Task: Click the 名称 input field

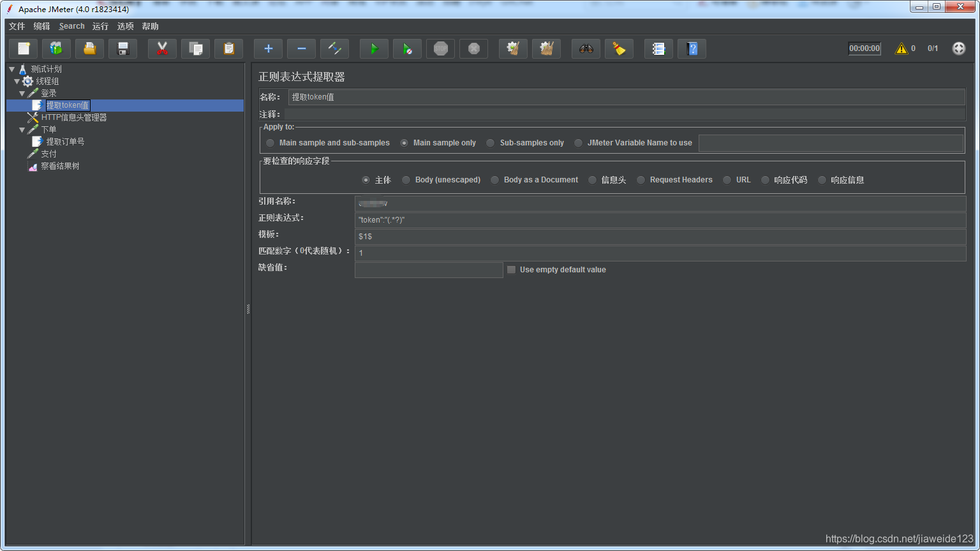Action: coord(627,97)
